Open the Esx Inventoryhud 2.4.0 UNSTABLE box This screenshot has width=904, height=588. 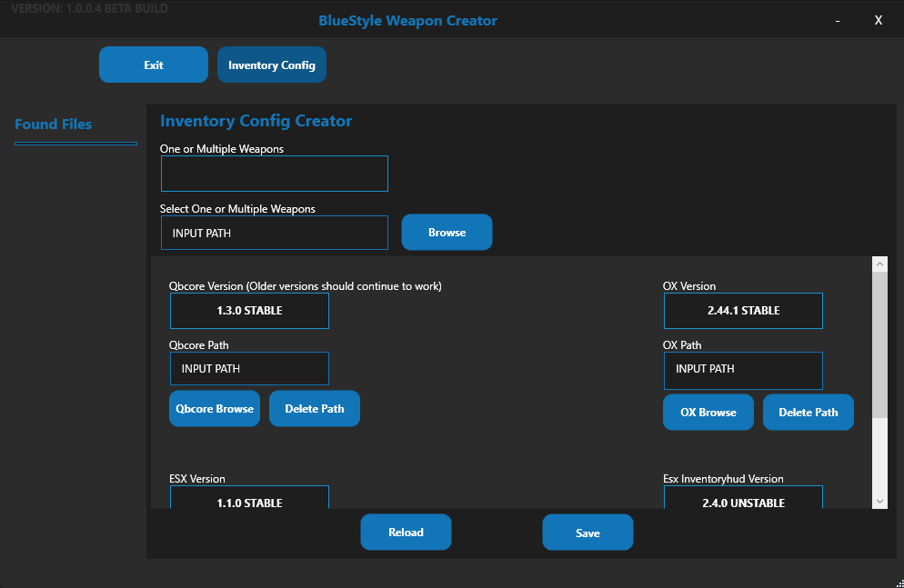coord(743,498)
